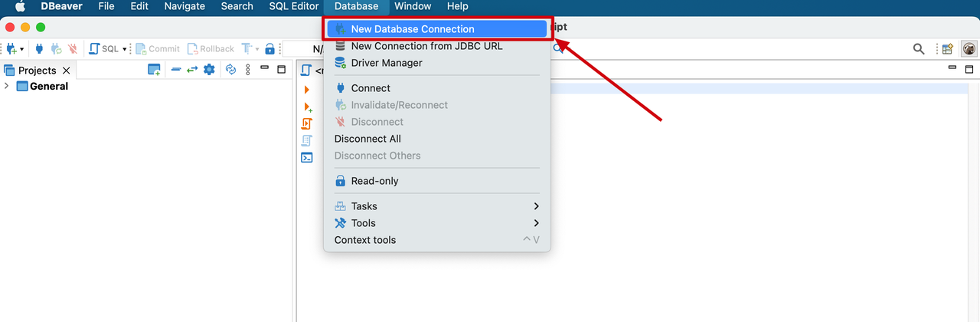Image resolution: width=980 pixels, height=322 pixels.
Task: Click the toolbar search magnifier icon
Action: click(919, 48)
